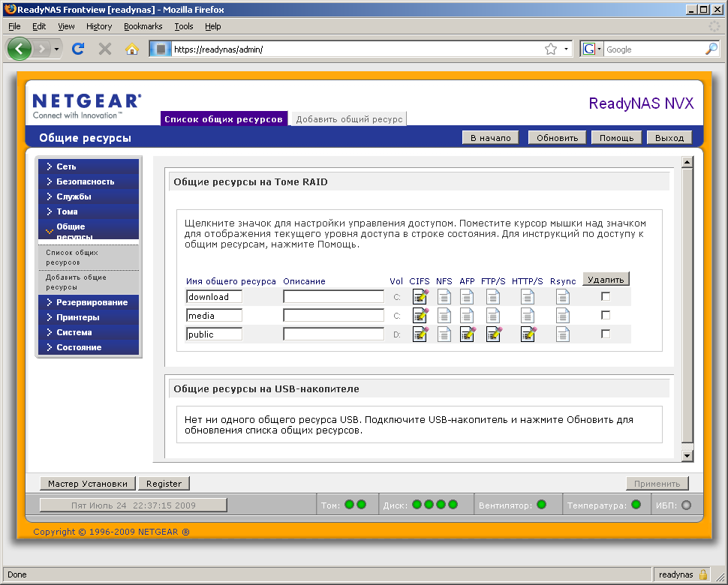728x585 pixels.
Task: Open the Firefox File menu
Action: [x=14, y=26]
